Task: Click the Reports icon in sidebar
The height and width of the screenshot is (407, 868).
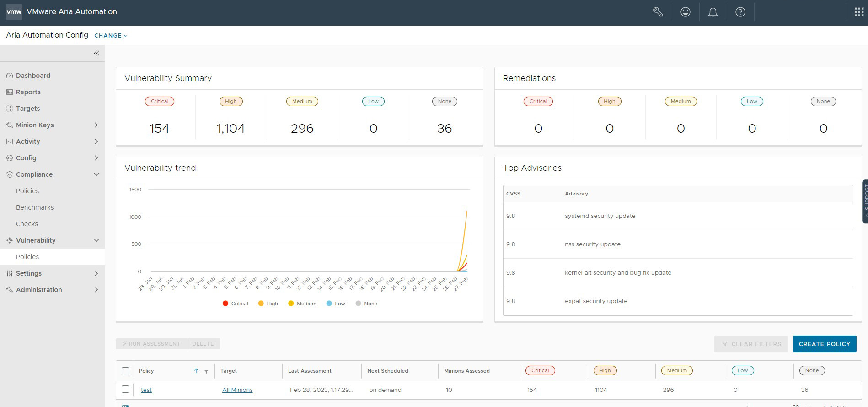Action: [x=10, y=92]
